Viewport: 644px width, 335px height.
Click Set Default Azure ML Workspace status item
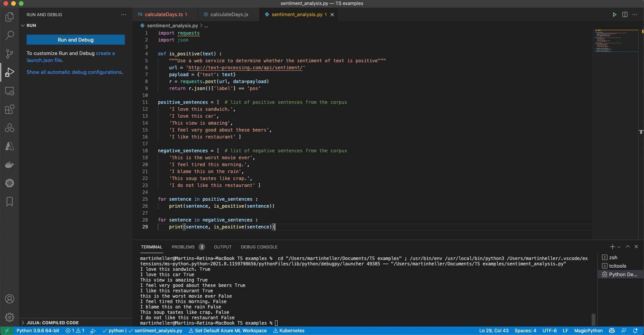click(228, 331)
